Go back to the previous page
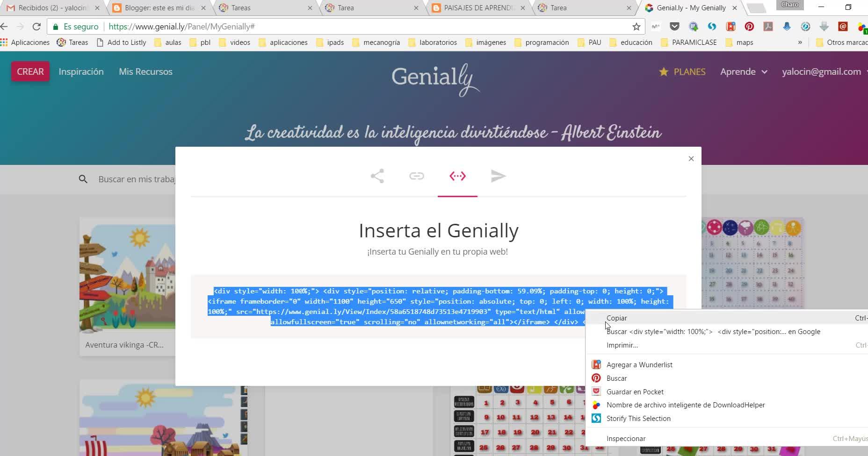The width and height of the screenshot is (868, 456). coord(4,27)
